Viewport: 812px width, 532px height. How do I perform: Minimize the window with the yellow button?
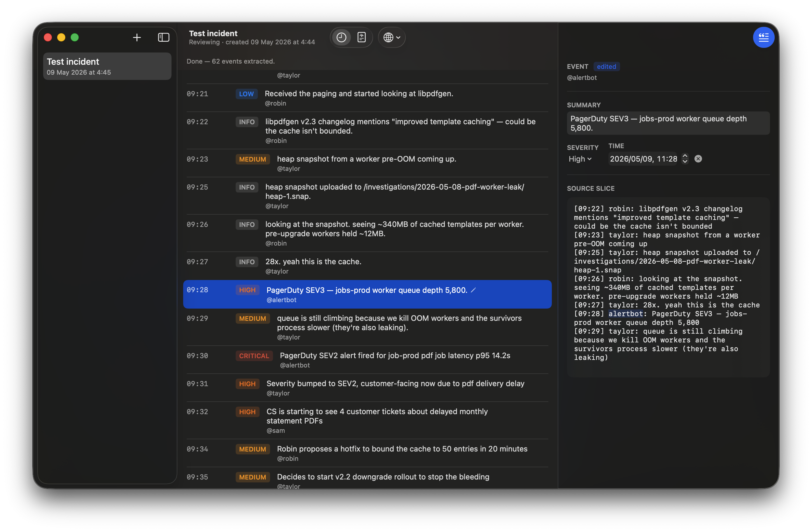[x=62, y=38]
